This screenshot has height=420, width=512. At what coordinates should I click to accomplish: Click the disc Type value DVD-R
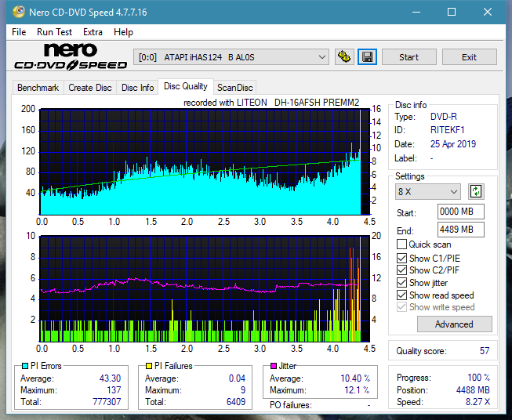[444, 117]
